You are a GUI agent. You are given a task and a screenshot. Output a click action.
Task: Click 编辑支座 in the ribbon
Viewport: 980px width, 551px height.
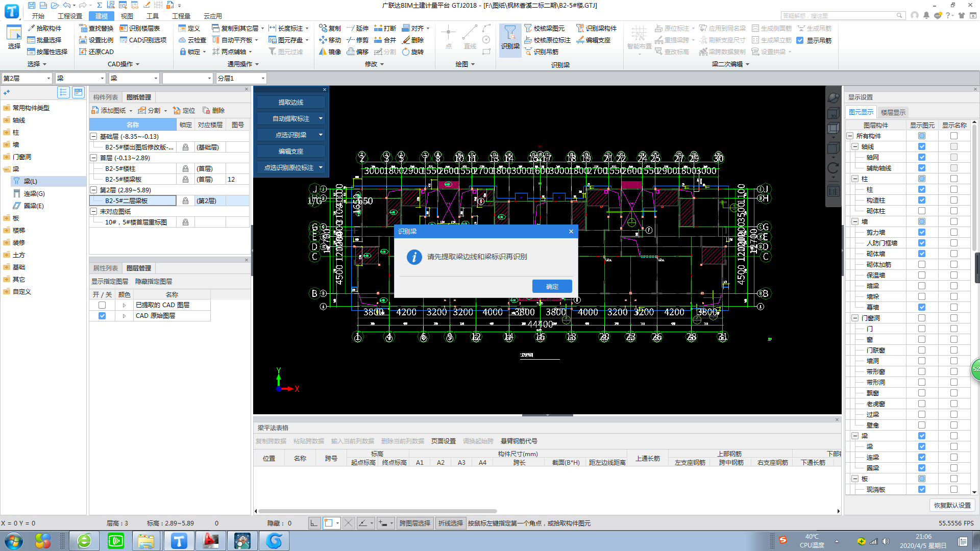click(593, 40)
